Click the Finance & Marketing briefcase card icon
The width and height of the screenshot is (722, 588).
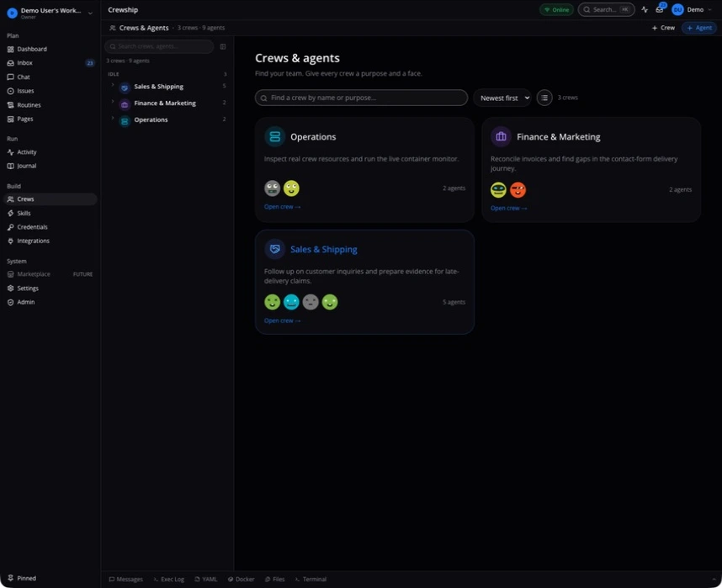coord(501,137)
